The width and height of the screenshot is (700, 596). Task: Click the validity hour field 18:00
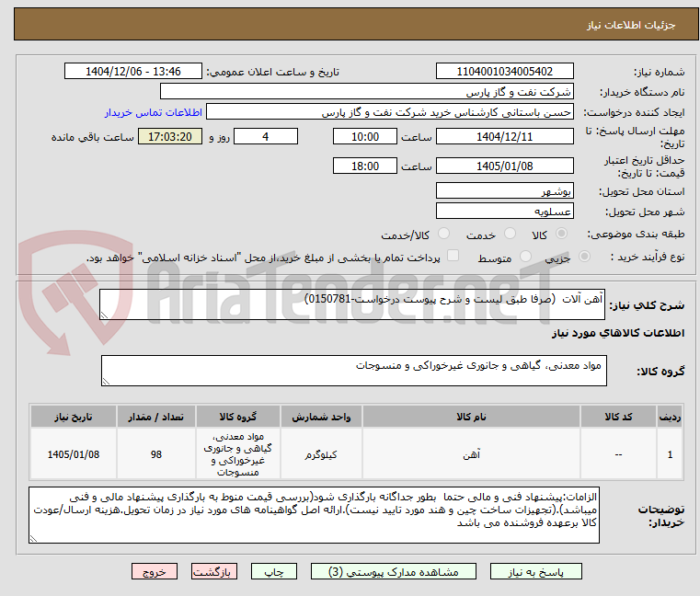coord(365,166)
